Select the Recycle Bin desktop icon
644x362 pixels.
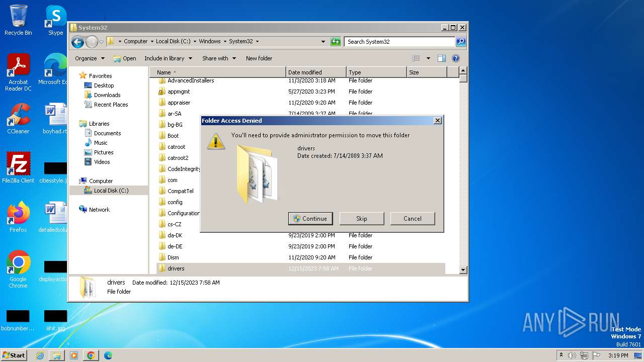coord(18,20)
